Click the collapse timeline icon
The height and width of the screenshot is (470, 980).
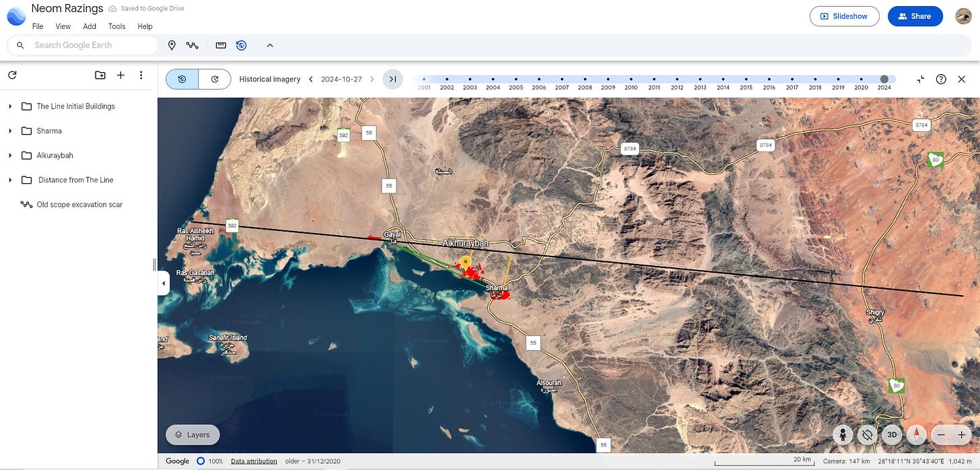click(x=921, y=79)
